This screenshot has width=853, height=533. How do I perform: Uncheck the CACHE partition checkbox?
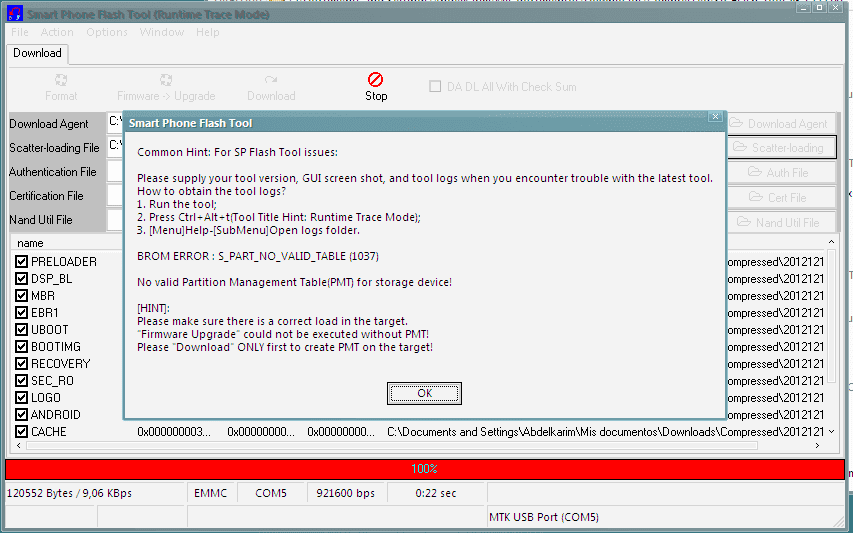tap(21, 431)
